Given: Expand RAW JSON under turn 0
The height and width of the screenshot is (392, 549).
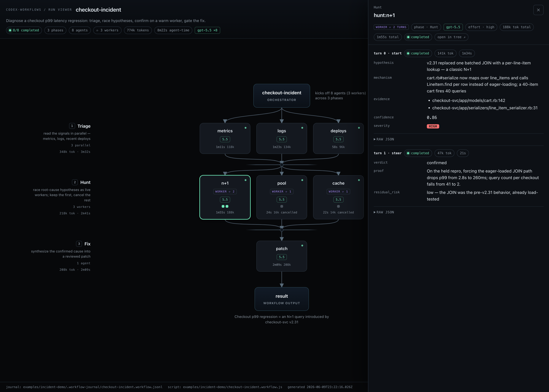Looking at the screenshot, I should [x=384, y=139].
